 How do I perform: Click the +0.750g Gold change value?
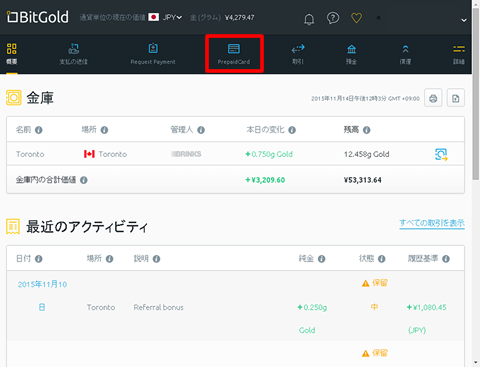tap(269, 154)
